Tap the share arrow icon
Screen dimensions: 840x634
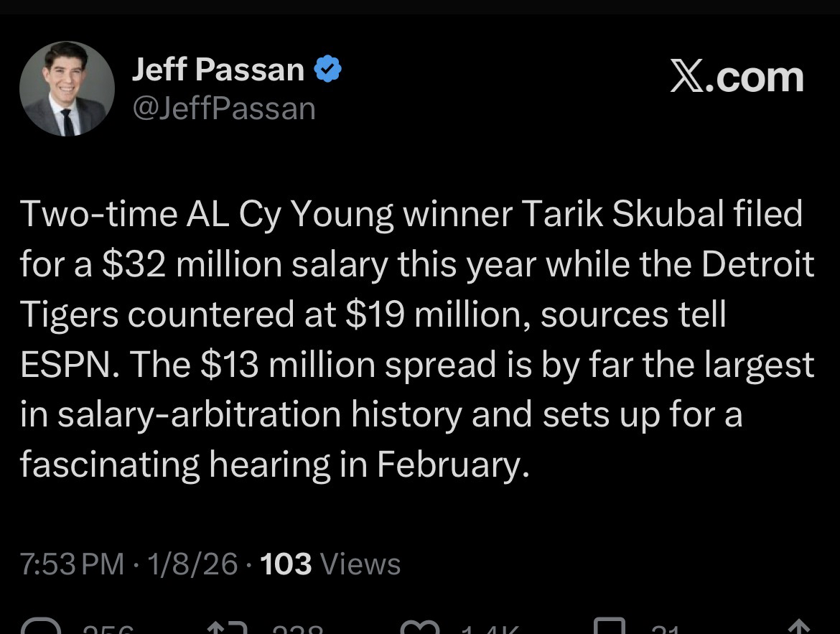click(799, 627)
